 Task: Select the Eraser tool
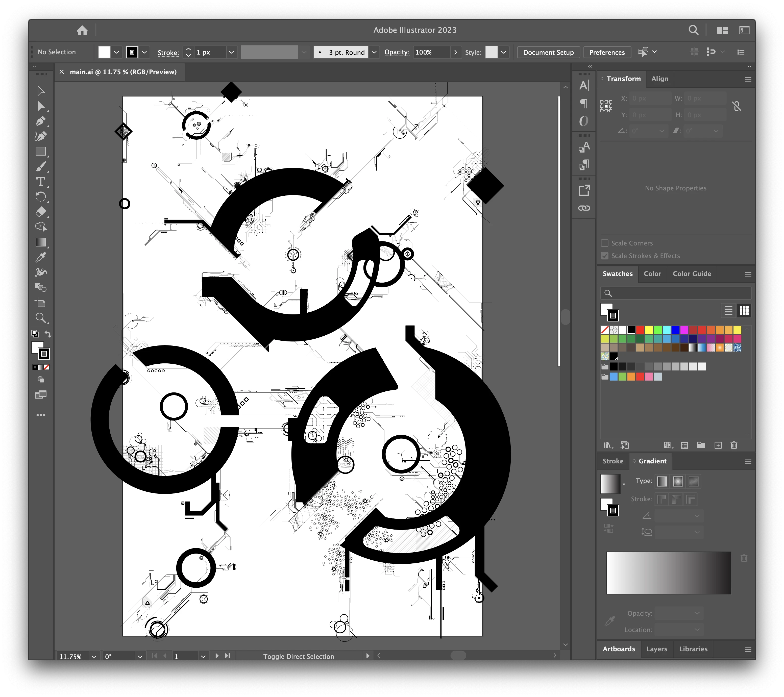41,212
